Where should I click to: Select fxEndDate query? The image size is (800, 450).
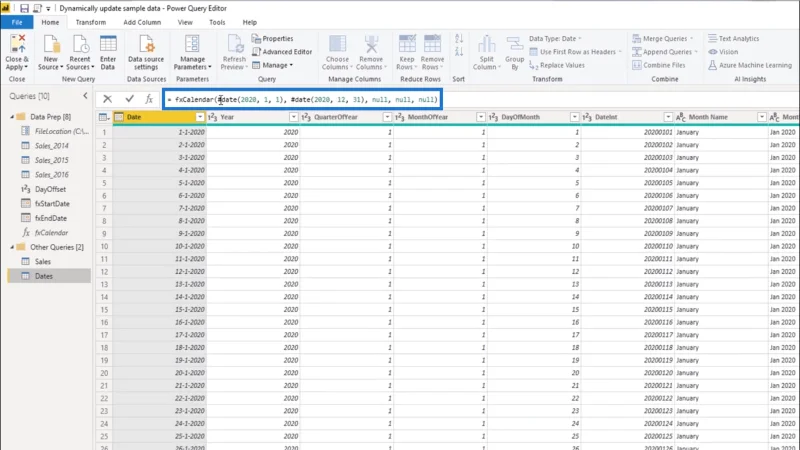51,218
